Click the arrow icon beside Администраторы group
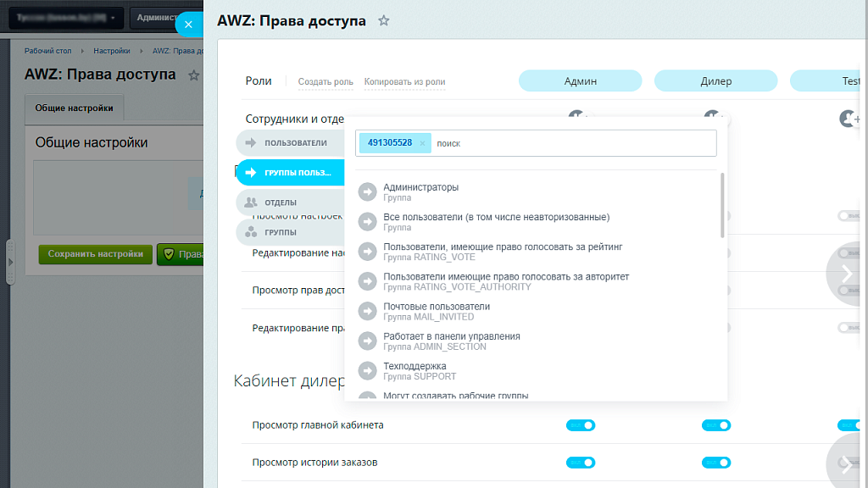868x488 pixels. [x=367, y=191]
